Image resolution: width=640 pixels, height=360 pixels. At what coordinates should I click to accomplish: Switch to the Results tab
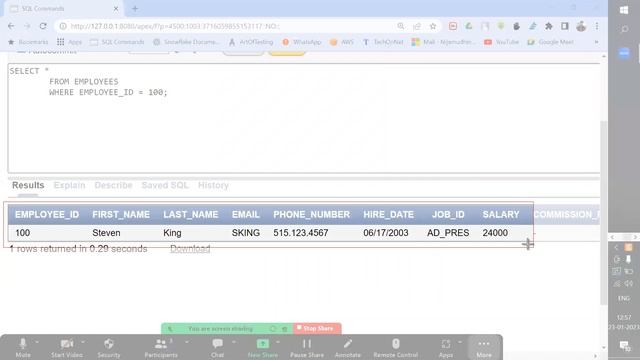(x=28, y=185)
